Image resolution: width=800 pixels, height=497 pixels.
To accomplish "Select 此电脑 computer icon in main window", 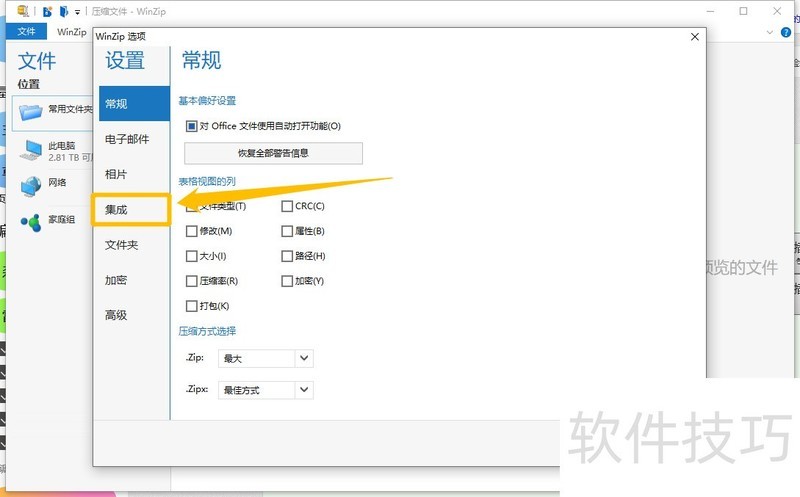I will (31, 150).
